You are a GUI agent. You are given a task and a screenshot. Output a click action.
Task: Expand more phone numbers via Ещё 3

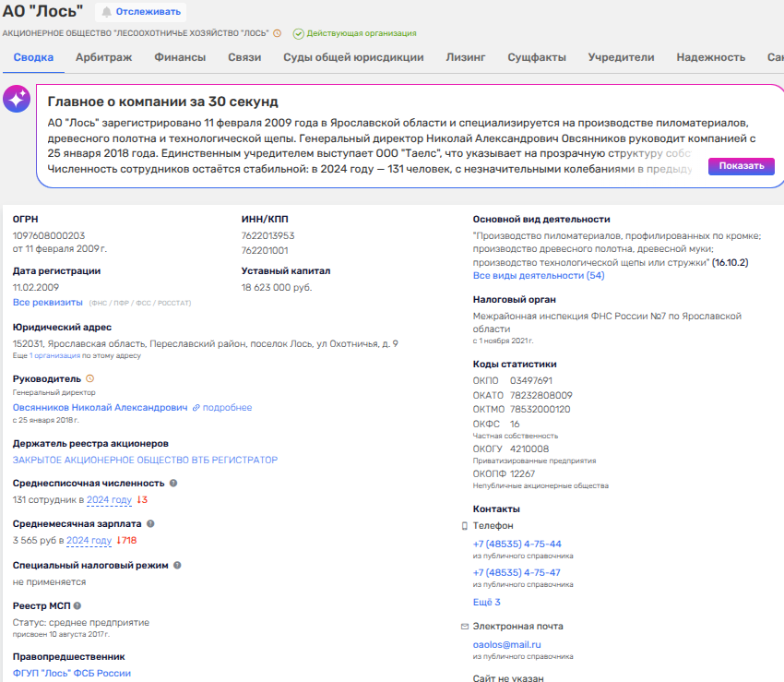(x=486, y=602)
